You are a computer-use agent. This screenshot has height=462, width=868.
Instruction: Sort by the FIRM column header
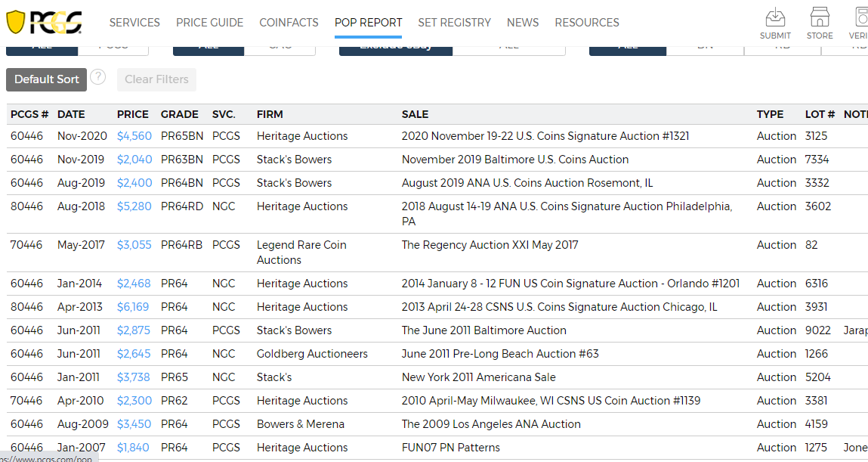[270, 114]
